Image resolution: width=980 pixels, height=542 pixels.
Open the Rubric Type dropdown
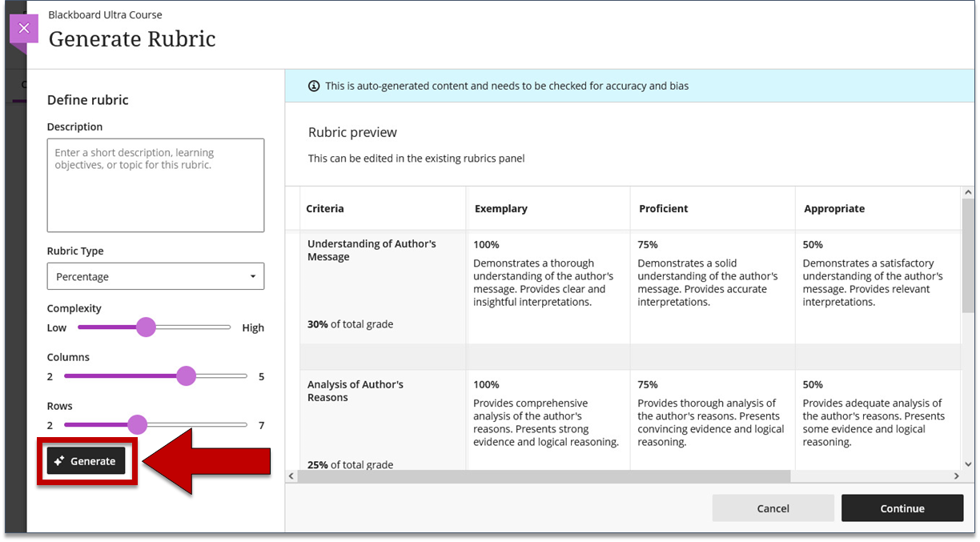(155, 276)
